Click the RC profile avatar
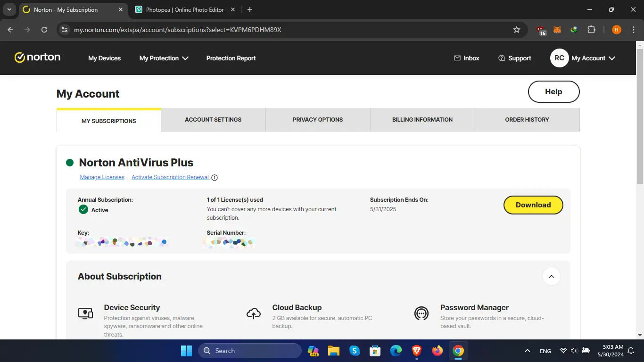 pos(559,58)
